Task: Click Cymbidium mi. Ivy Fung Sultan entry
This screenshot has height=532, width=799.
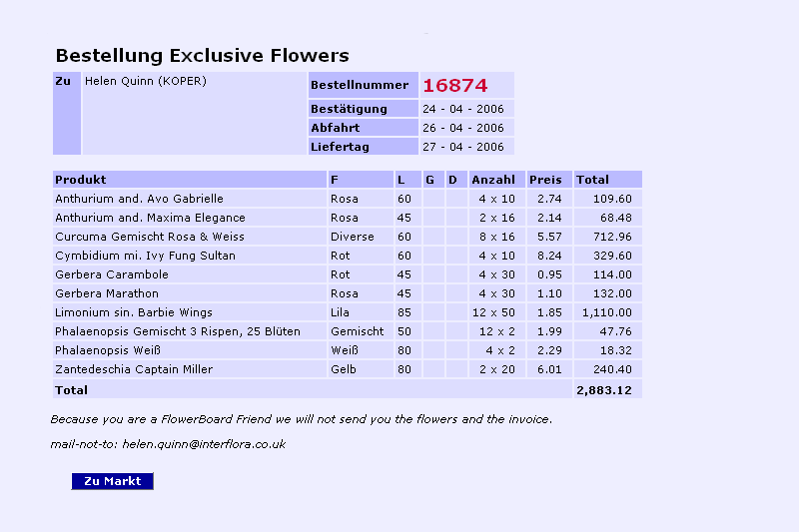Action: tap(145, 256)
